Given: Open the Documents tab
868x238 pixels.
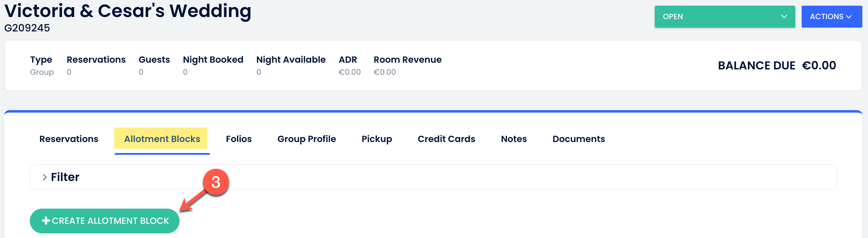Looking at the screenshot, I should (579, 139).
